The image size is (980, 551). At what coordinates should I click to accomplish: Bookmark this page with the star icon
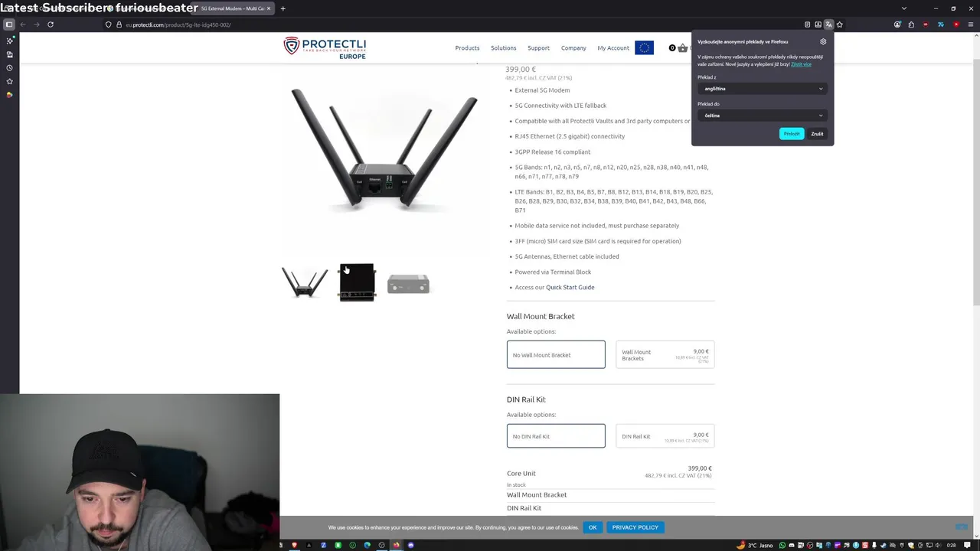click(839, 24)
